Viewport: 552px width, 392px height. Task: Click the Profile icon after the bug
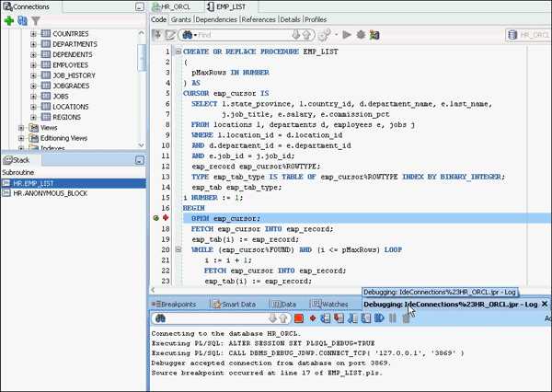pyautogui.click(x=374, y=35)
